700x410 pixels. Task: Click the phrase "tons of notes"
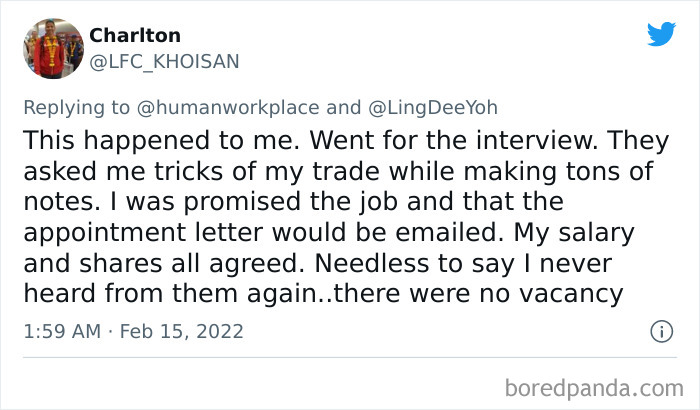(x=600, y=170)
